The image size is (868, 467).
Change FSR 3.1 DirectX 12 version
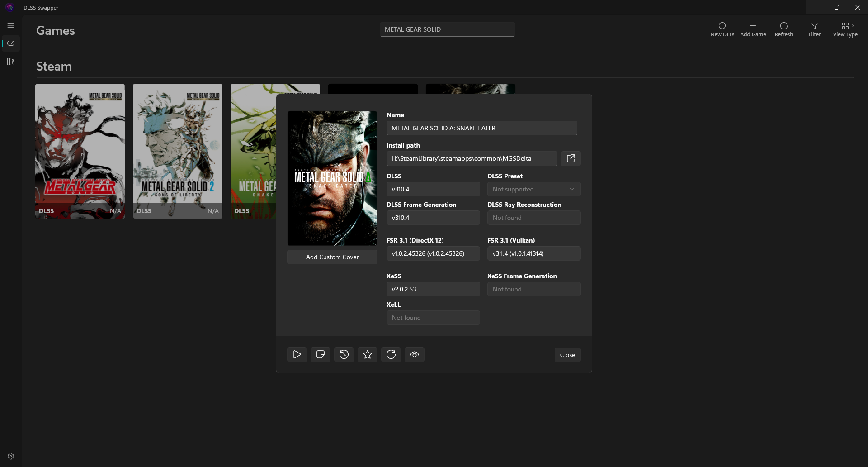pyautogui.click(x=433, y=253)
